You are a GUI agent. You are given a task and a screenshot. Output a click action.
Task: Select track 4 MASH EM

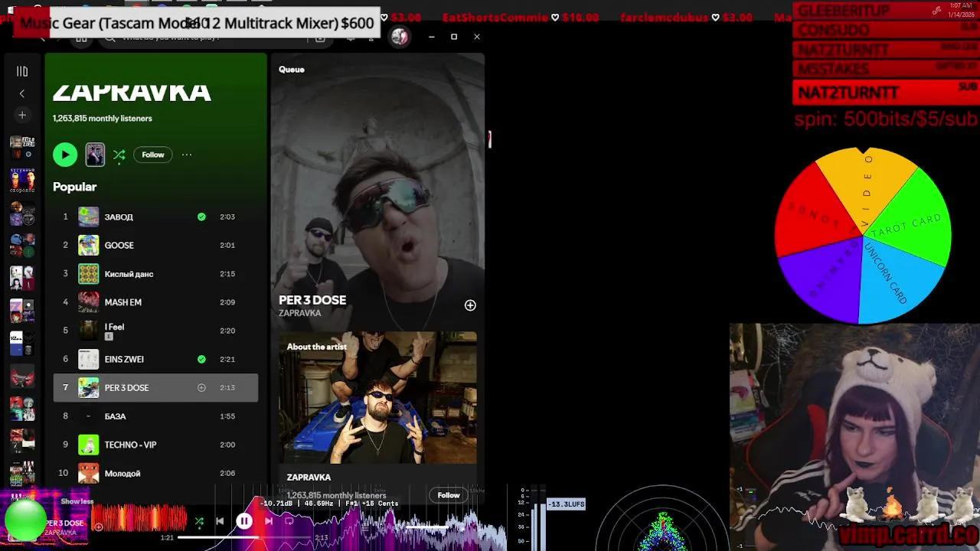click(x=155, y=302)
